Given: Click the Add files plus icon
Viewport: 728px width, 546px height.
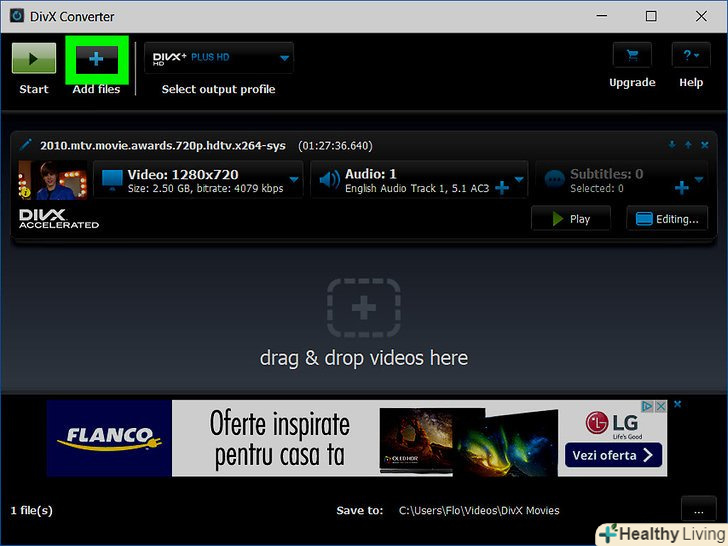Looking at the screenshot, I should (97, 59).
